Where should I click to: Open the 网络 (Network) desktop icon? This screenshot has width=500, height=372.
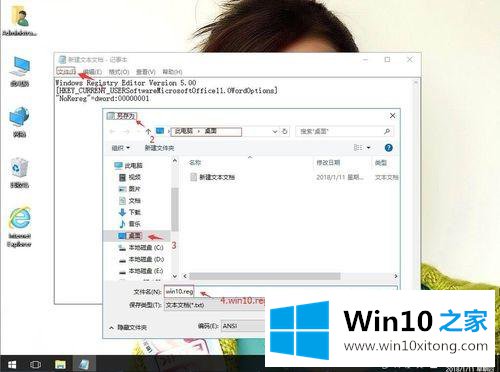click(19, 122)
